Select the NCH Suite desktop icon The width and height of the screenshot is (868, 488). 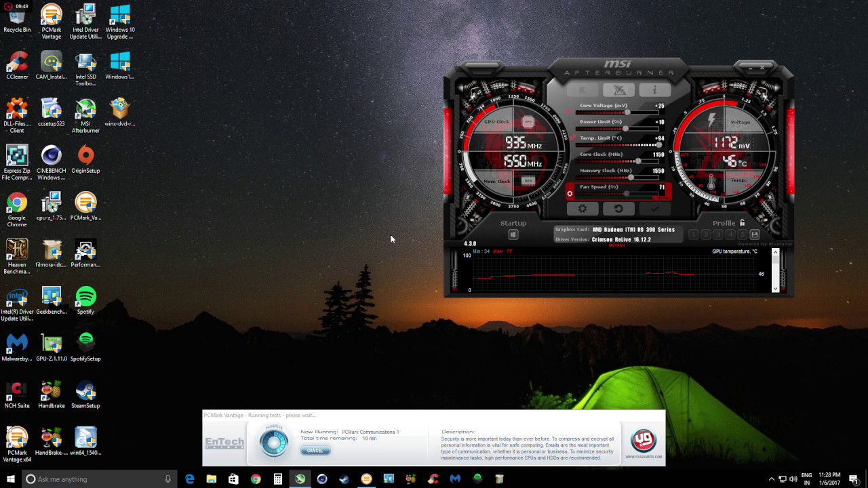pos(17,395)
